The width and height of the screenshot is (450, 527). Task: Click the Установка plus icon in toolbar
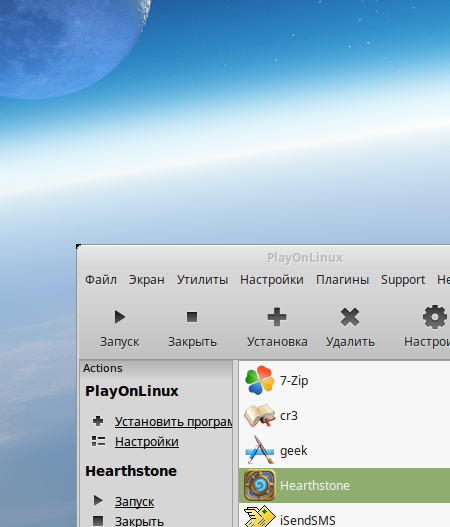[277, 317]
